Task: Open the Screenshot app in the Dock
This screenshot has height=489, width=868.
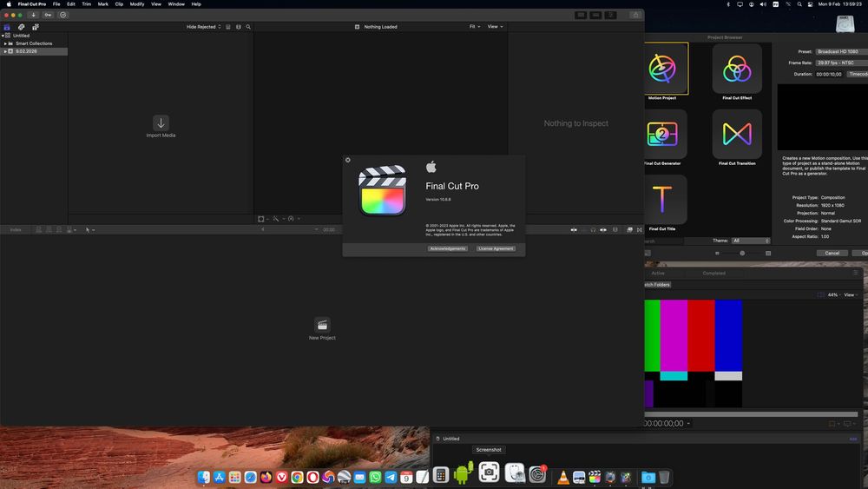Action: point(489,472)
